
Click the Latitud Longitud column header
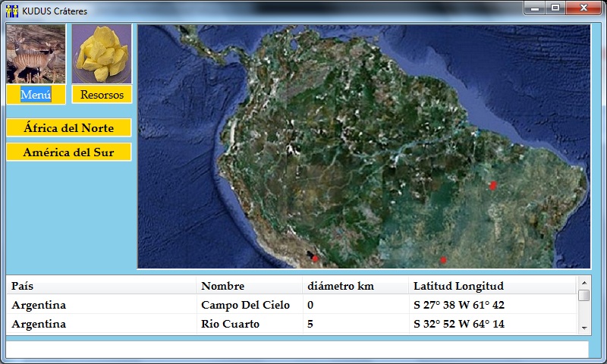point(492,286)
